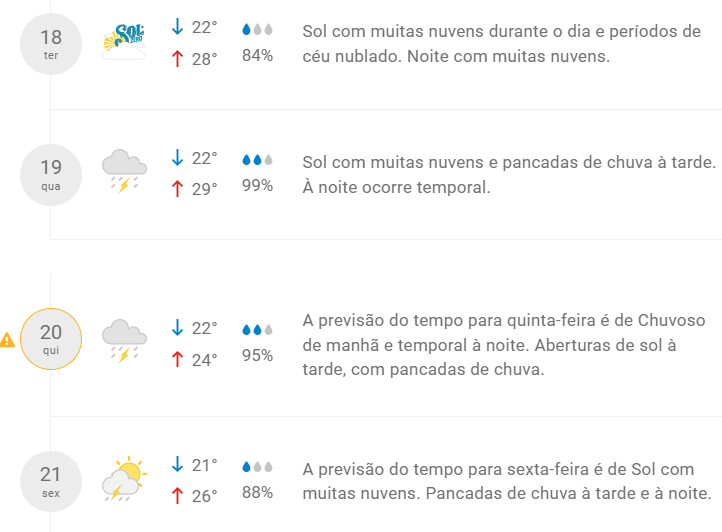
Task: Click the raindrops icon above 84%
Action: (257, 31)
